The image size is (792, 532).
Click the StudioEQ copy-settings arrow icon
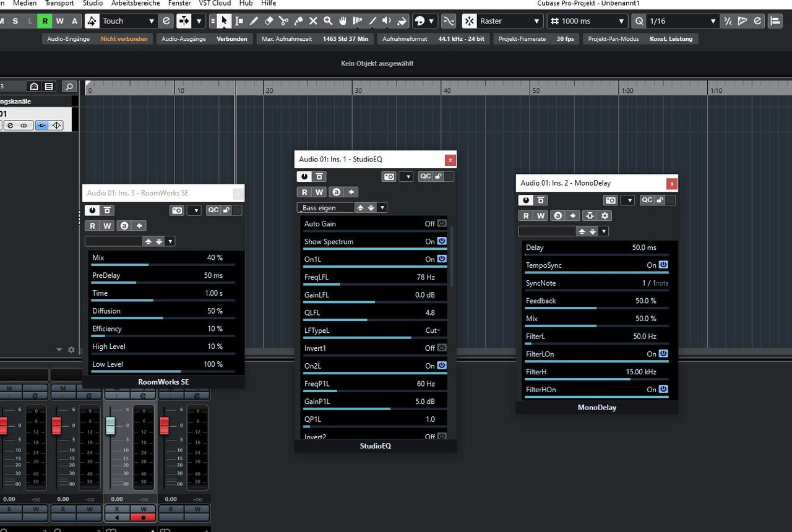point(351,192)
